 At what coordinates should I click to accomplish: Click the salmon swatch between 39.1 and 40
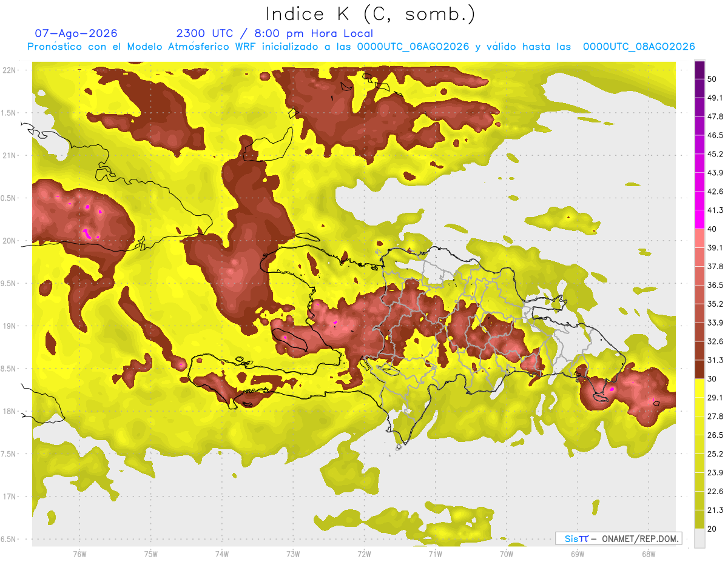click(699, 238)
